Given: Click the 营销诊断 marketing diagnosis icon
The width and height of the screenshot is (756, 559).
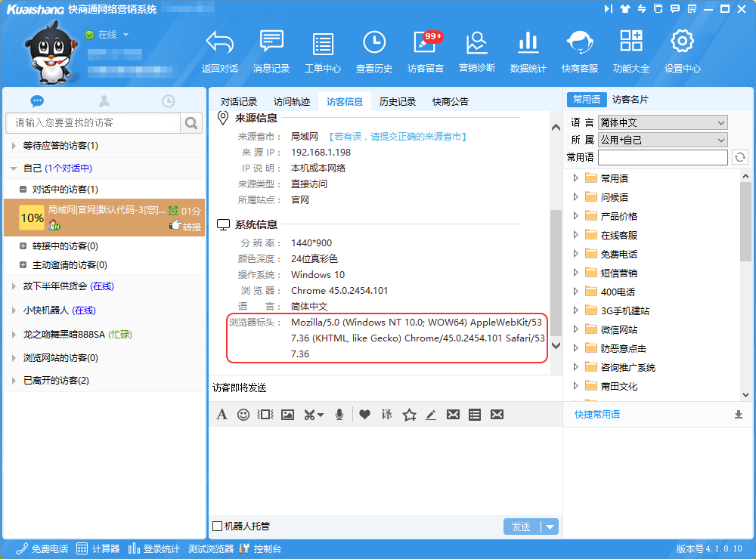Looking at the screenshot, I should (x=477, y=51).
